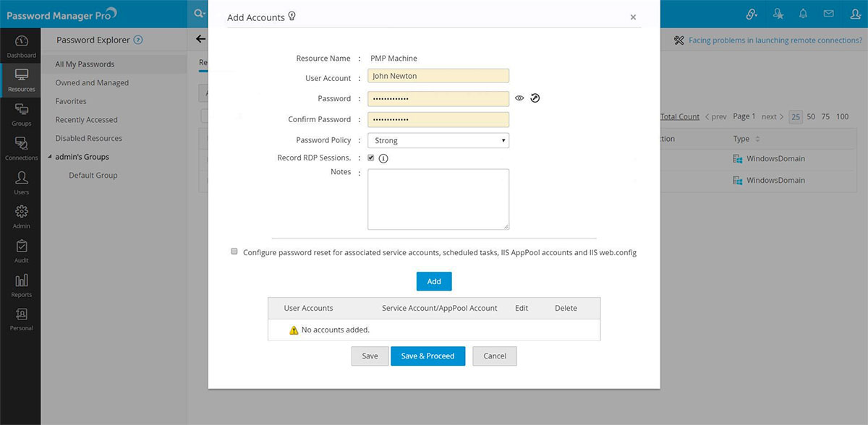Click the password generator icon
Image resolution: width=868 pixels, height=425 pixels.
pyautogui.click(x=535, y=98)
